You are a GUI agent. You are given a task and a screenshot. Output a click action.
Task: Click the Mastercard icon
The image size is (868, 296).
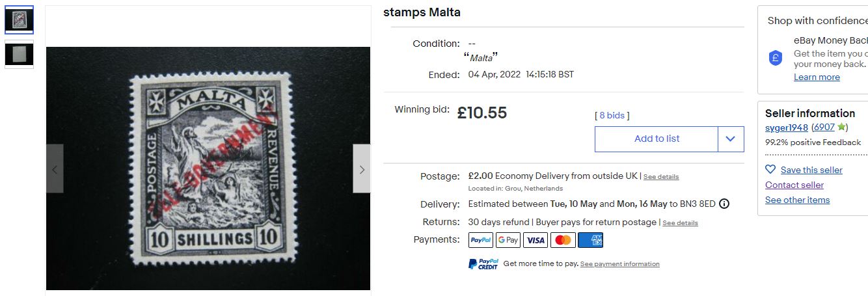tap(563, 240)
